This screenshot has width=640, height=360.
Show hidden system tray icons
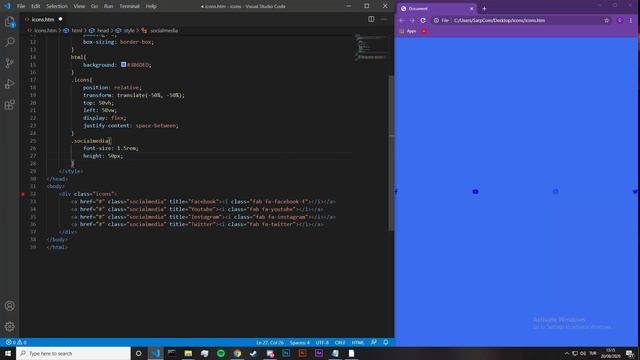click(567, 353)
